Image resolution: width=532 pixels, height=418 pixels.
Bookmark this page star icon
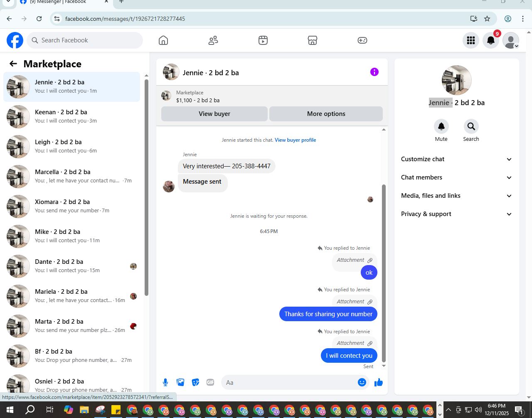(487, 19)
